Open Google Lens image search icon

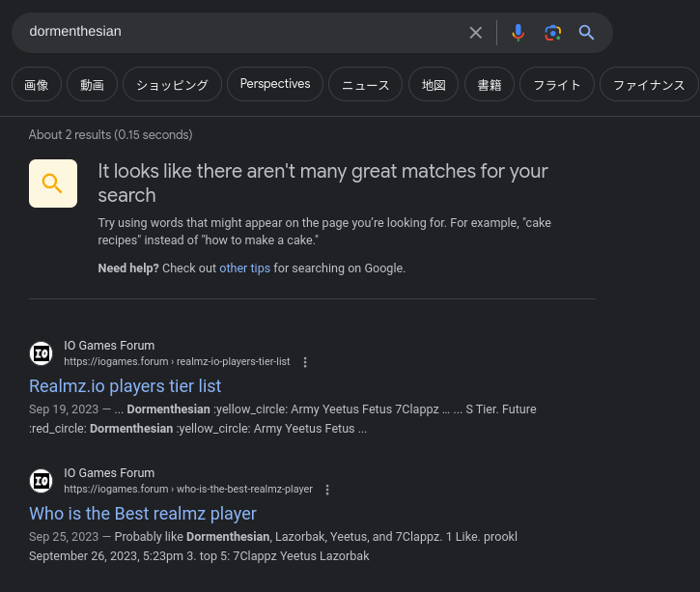click(x=552, y=33)
